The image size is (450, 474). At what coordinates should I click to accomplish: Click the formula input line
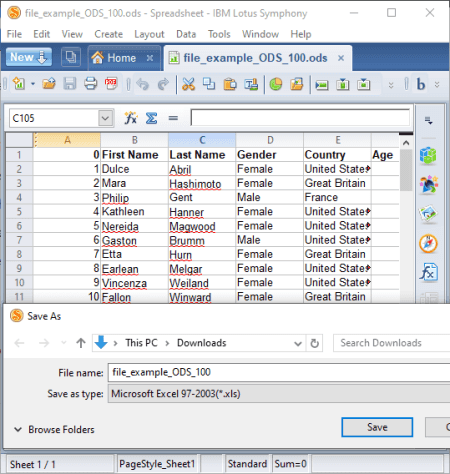pos(300,118)
